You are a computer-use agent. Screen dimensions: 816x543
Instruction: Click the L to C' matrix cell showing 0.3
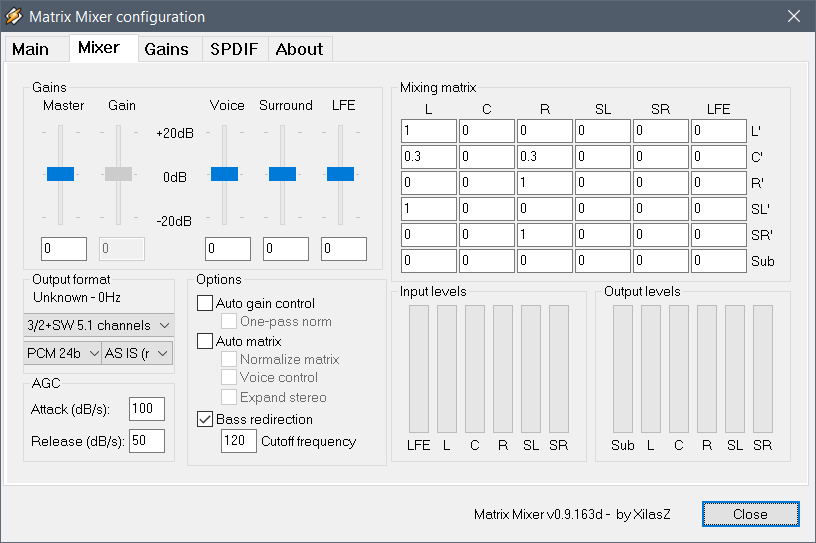[x=429, y=157]
